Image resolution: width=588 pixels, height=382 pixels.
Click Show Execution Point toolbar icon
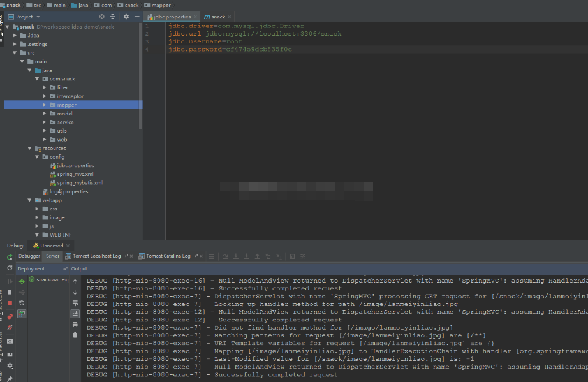tap(212, 256)
